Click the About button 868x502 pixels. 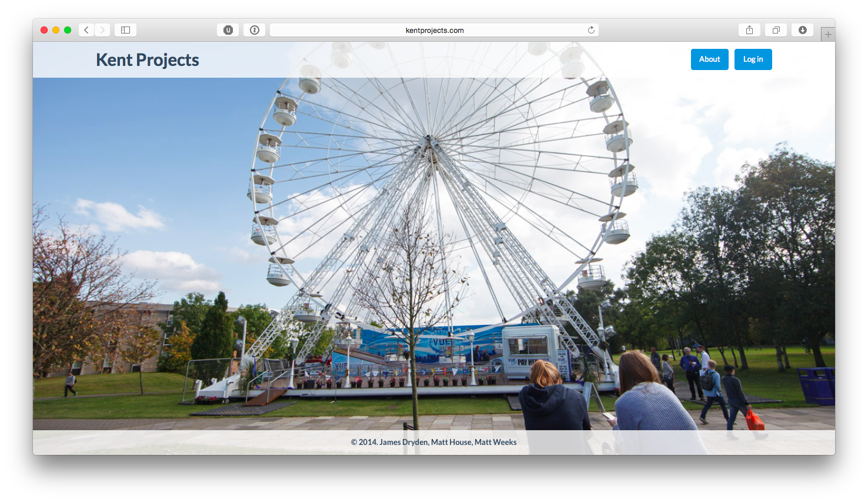click(709, 59)
